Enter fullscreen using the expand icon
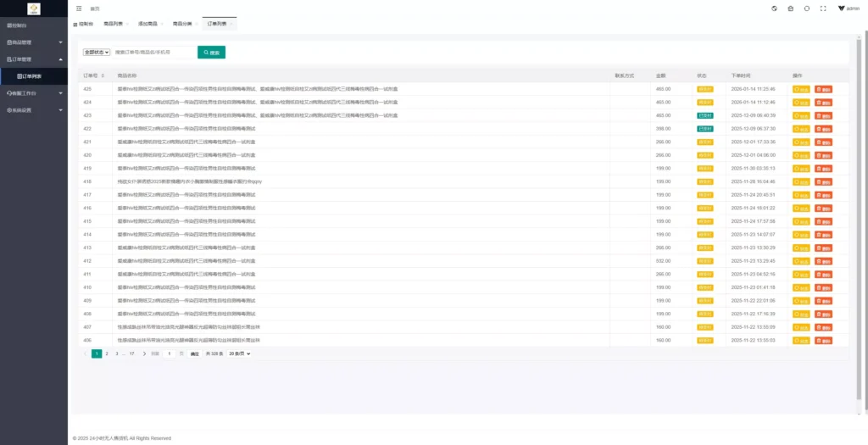 (821, 8)
